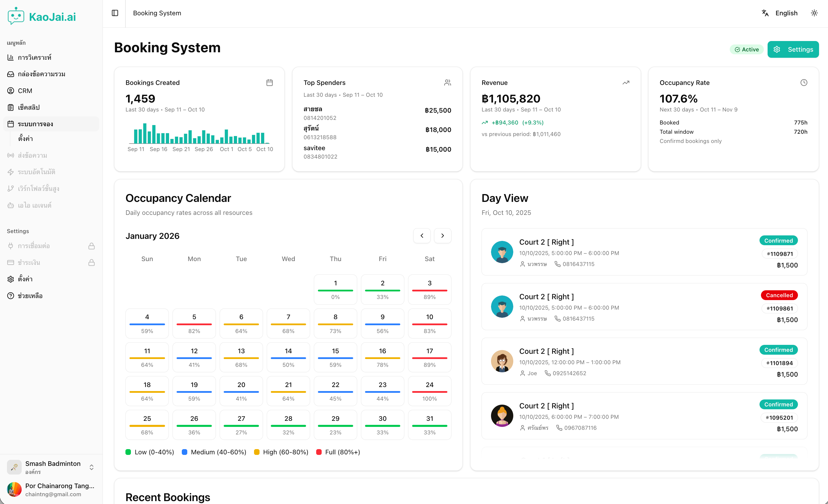This screenshot has height=504, width=828.
Task: Select January 24 calendar day cell
Action: pyautogui.click(x=429, y=391)
